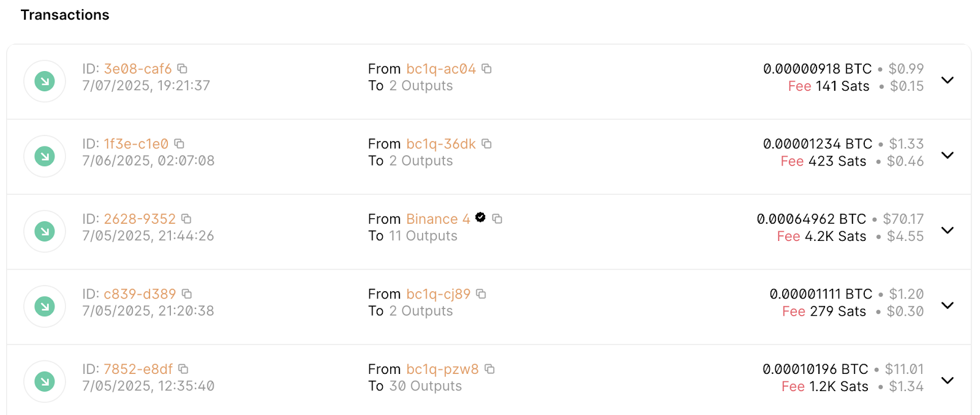The image size is (980, 415).
Task: Copy transaction ID 7852-e8df
Action: click(x=183, y=369)
